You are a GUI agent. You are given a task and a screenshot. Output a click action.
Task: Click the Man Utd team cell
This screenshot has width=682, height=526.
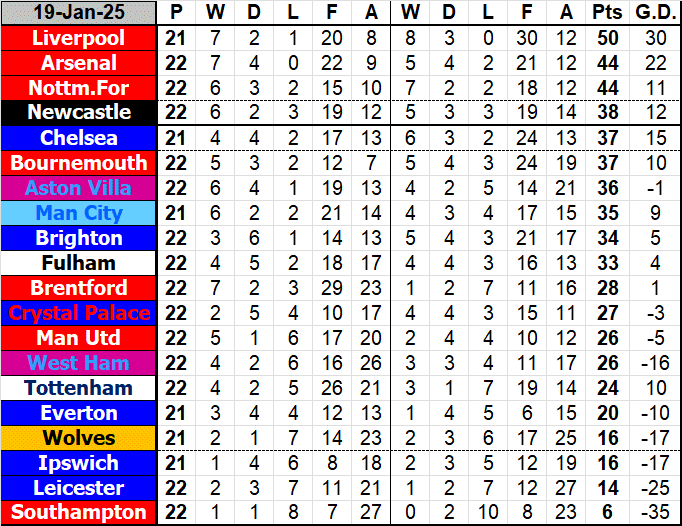coord(79,338)
